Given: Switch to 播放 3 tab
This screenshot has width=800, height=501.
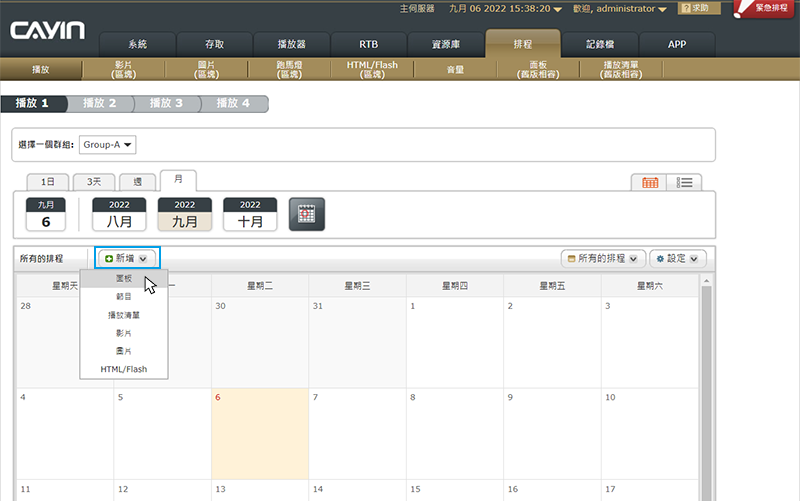Looking at the screenshot, I should pyautogui.click(x=167, y=104).
